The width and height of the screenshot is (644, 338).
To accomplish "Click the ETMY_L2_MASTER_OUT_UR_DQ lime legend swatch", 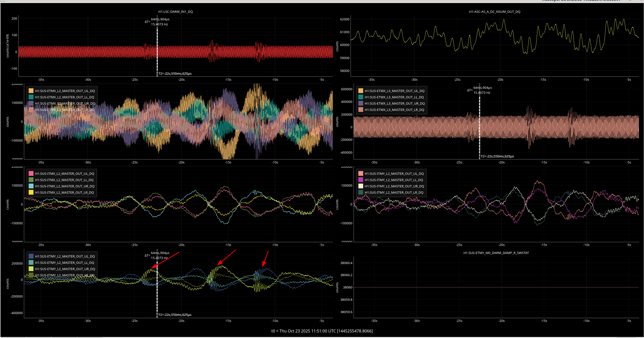I will tap(31, 269).
